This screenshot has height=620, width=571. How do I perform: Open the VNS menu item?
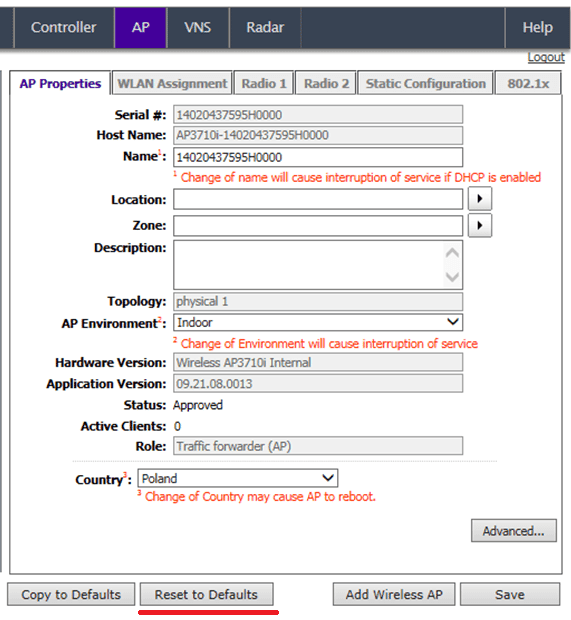(x=198, y=27)
